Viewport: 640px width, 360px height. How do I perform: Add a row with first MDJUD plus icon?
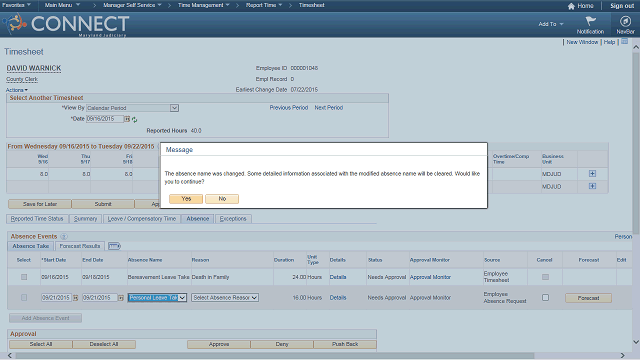(x=592, y=174)
